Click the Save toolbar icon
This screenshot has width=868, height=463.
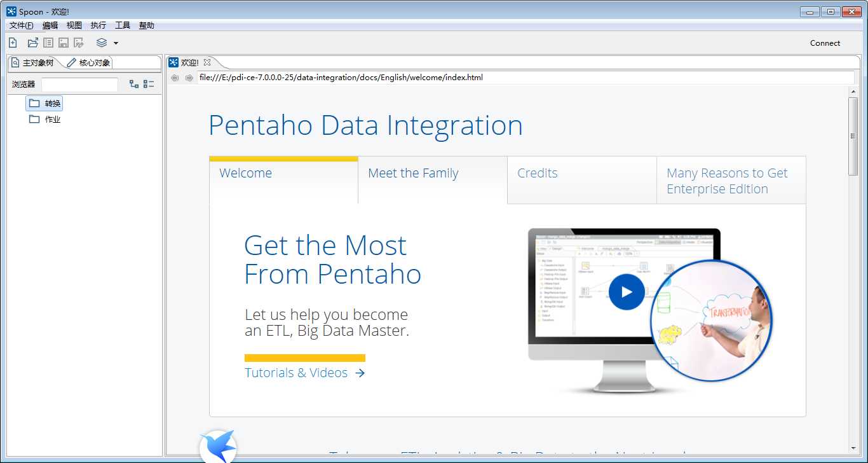tap(64, 43)
